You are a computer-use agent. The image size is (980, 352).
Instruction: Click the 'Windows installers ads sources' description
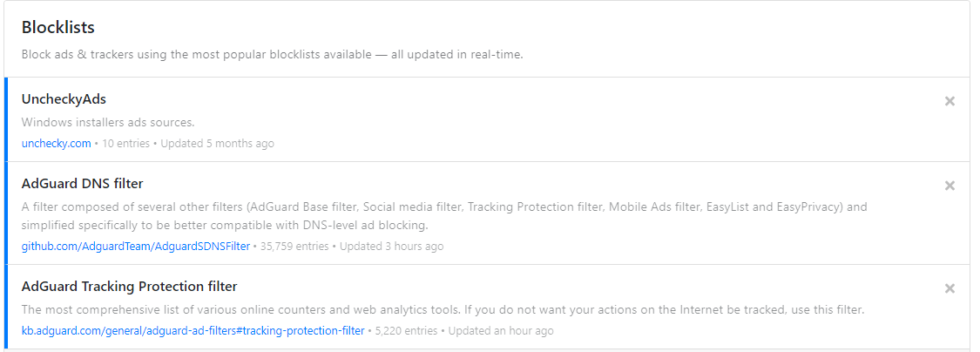[108, 123]
